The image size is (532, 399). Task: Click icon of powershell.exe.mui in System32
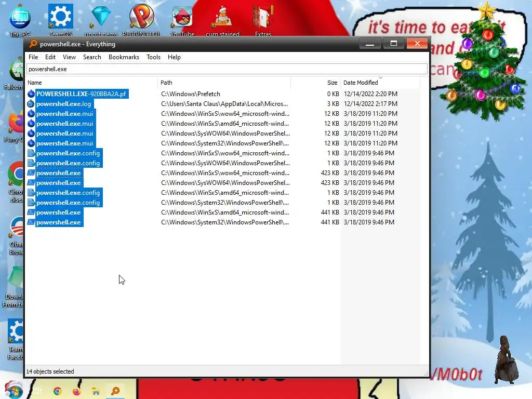[31, 143]
